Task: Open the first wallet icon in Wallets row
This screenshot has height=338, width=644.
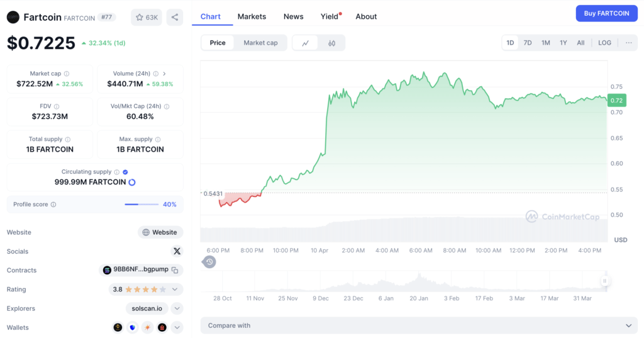Action: coord(118,327)
